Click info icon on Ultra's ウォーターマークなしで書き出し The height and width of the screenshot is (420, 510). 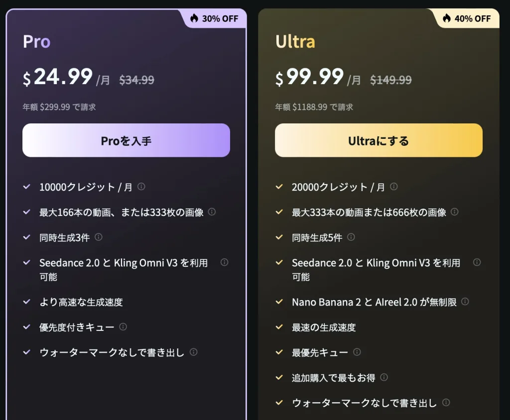click(x=446, y=402)
